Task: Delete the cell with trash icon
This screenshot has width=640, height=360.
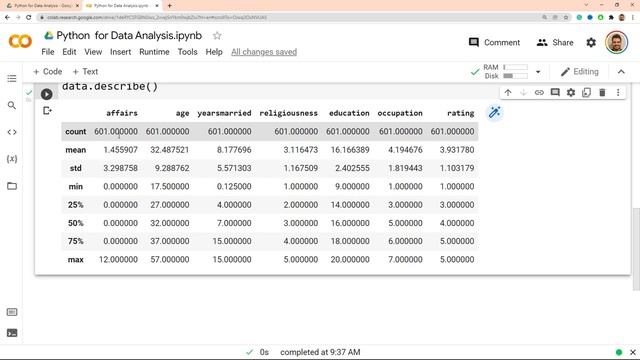Action: pos(602,93)
